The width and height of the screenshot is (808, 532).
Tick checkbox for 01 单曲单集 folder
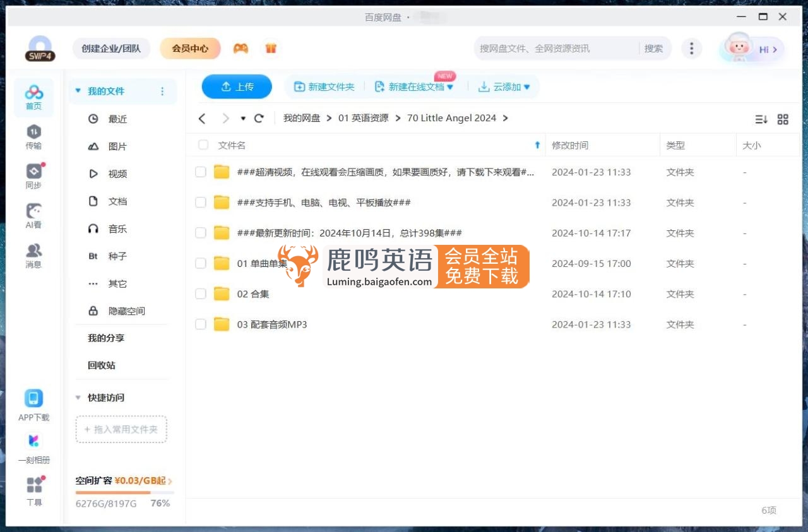201,263
